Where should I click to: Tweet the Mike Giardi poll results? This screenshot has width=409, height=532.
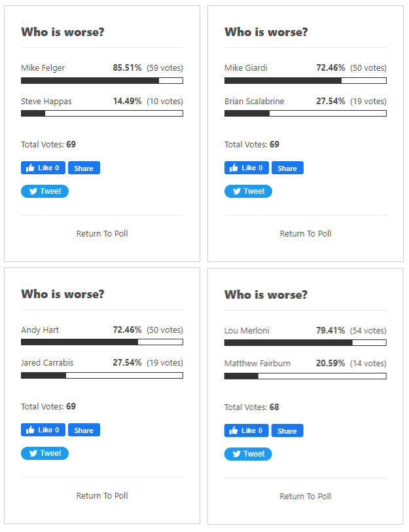pyautogui.click(x=248, y=191)
